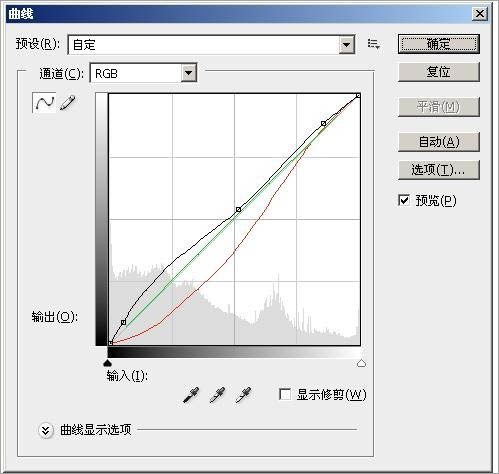
Task: Uncheck the 预览 preview checkbox
Action: [x=404, y=200]
